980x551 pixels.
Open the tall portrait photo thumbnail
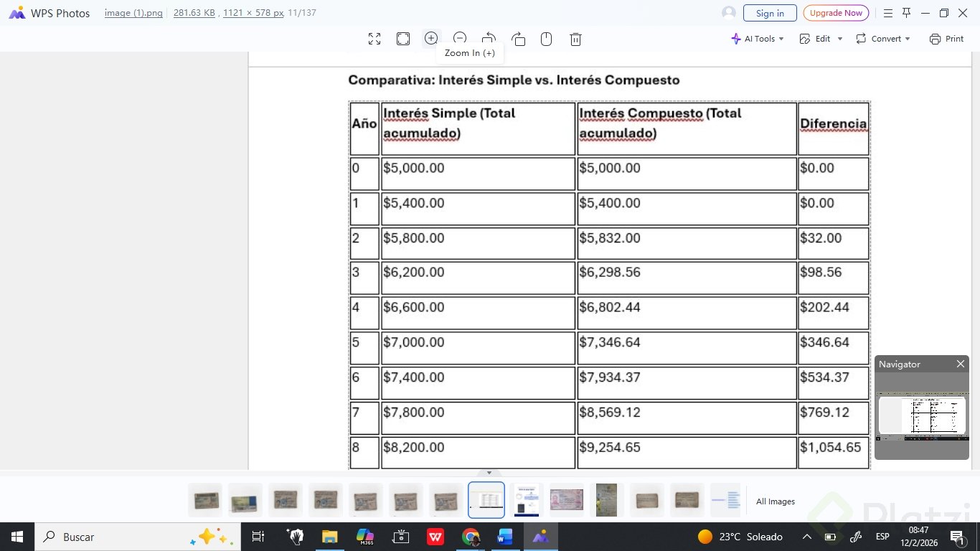pos(606,500)
